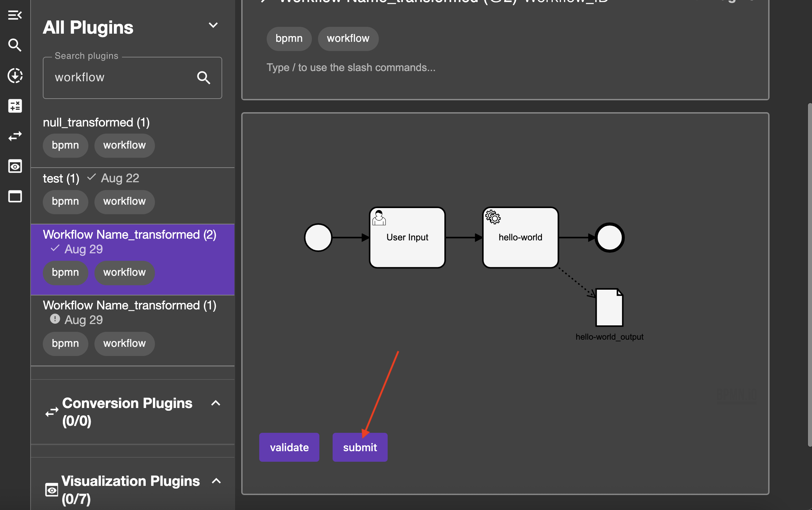The width and height of the screenshot is (812, 510).
Task: Click the slash commands text area
Action: pyautogui.click(x=351, y=67)
